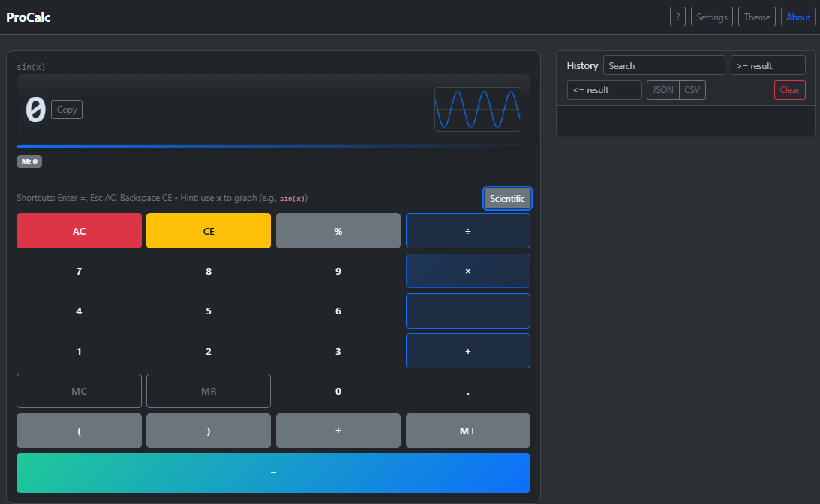
Task: Copy the displayed result
Action: 67,109
